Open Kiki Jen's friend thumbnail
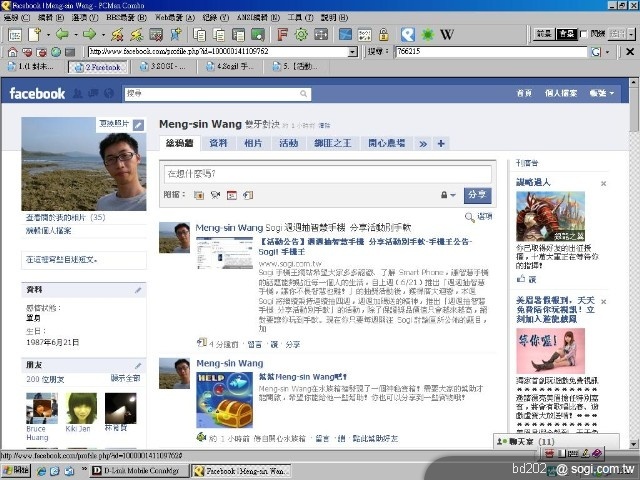Screen dimensions: 640x480 click(81, 409)
